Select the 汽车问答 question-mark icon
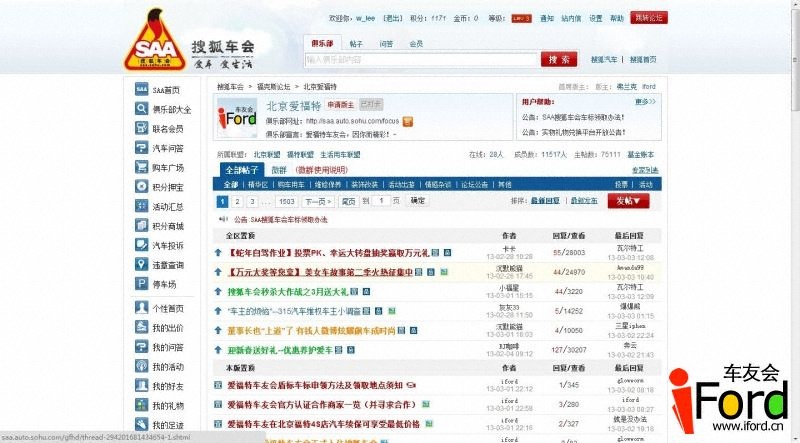This screenshot has height=443, width=800. point(141,147)
